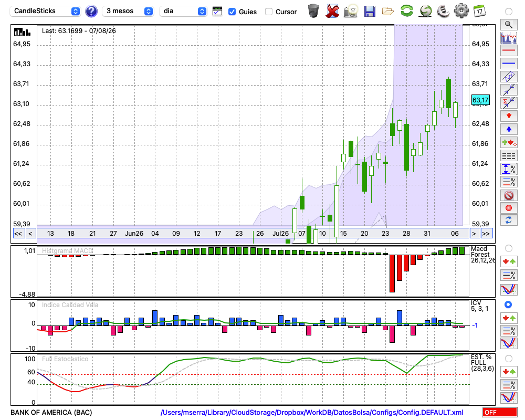
Task: Uncheck the Guies checkbox
Action: click(232, 12)
